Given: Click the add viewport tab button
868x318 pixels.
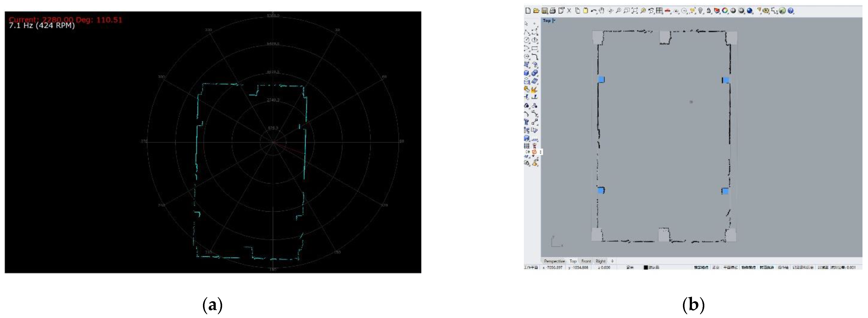Looking at the screenshot, I should [612, 261].
